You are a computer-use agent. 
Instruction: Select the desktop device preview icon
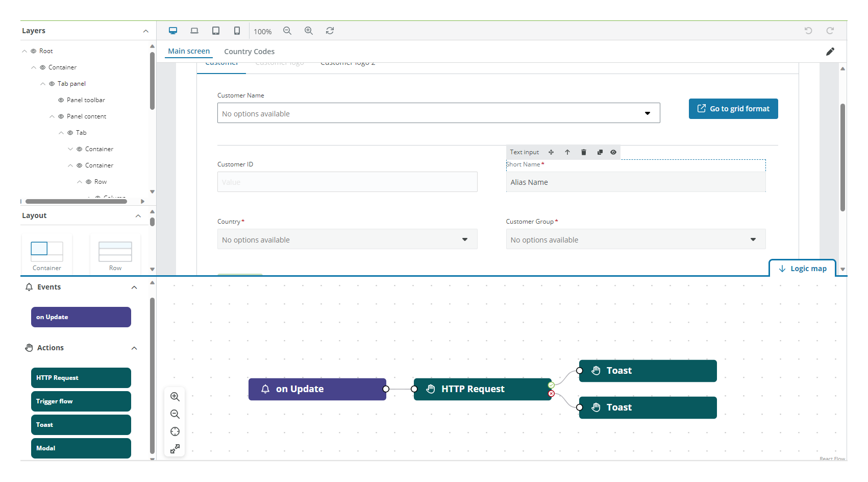[173, 31]
